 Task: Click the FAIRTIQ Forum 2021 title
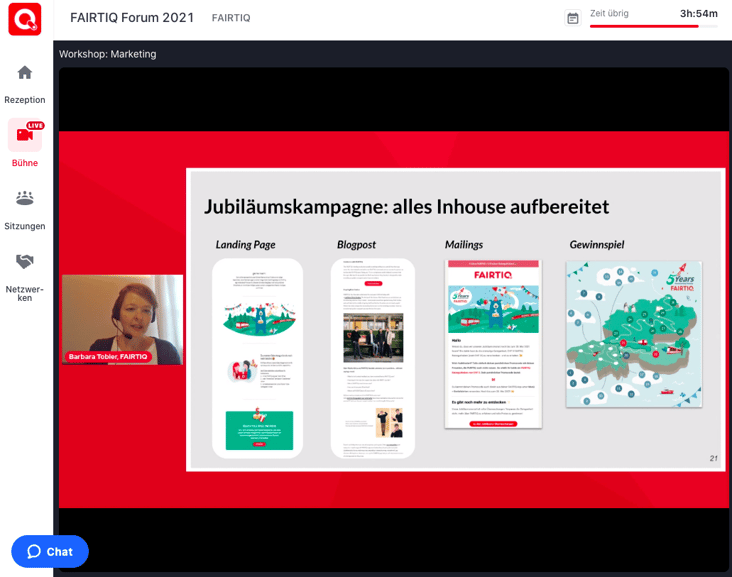(132, 18)
